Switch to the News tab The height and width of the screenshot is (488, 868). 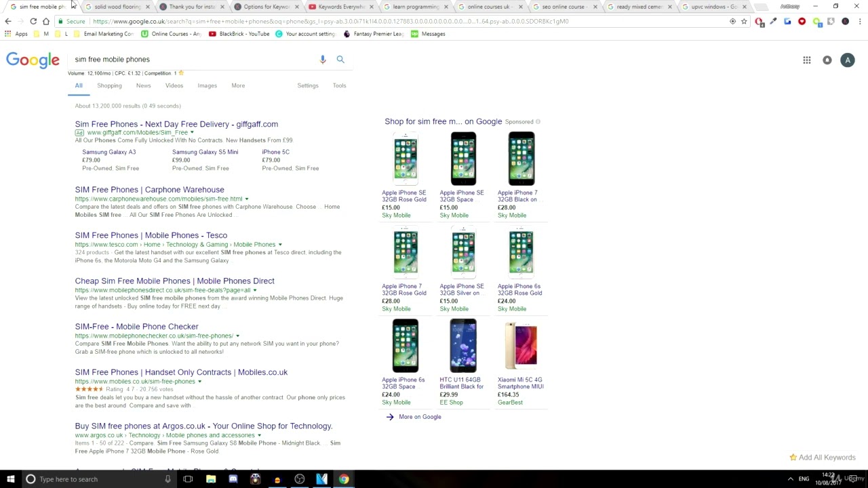tap(143, 85)
